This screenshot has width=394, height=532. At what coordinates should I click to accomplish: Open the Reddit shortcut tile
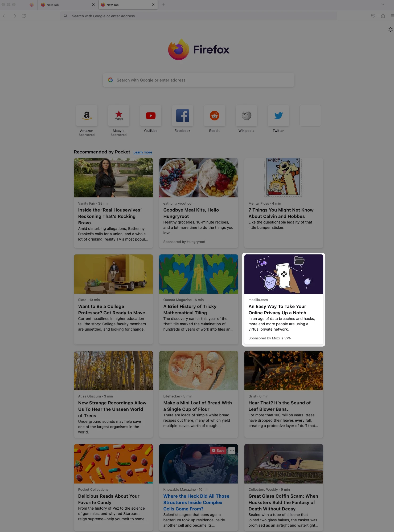coord(215,116)
